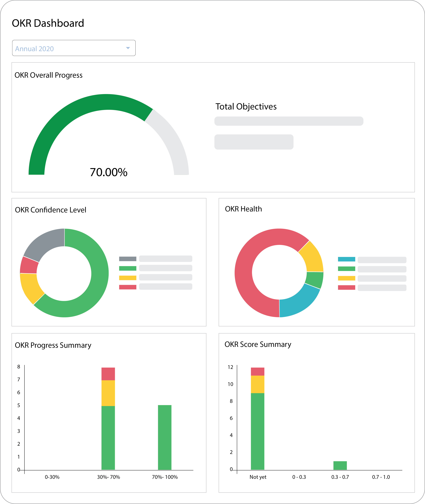Click the green arc of the progress gauge
Image resolution: width=425 pixels, height=504 pixels.
(72, 112)
